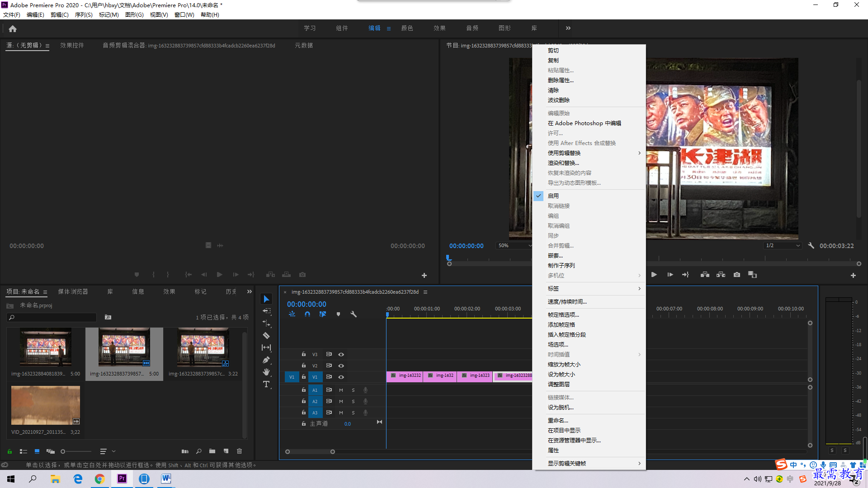Expand 标签 submenu
This screenshot has width=868, height=488.
point(589,289)
